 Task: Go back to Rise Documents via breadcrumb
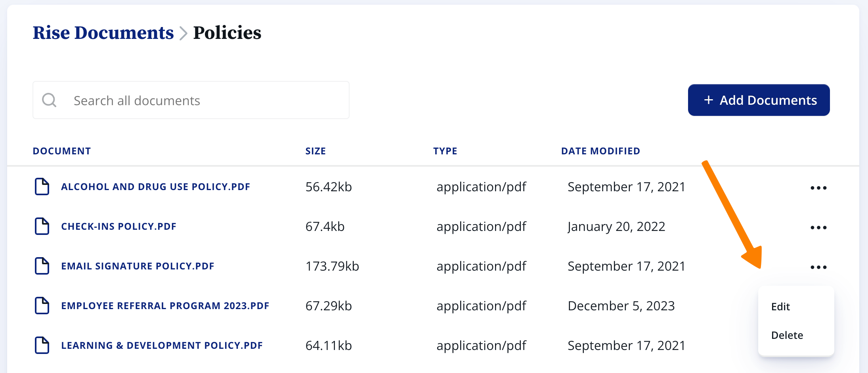point(103,33)
